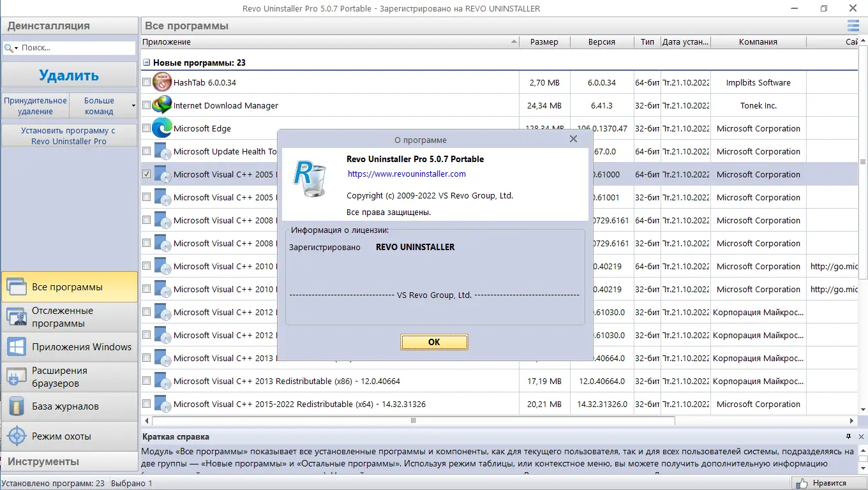868x490 pixels.
Task: Sort by the Компания column header
Action: click(758, 41)
